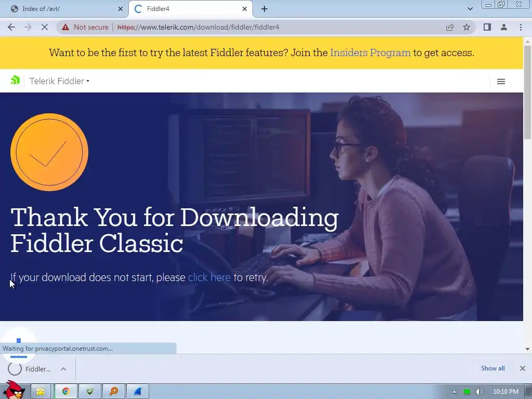
Task: Open a new browser tab
Action: click(x=264, y=9)
